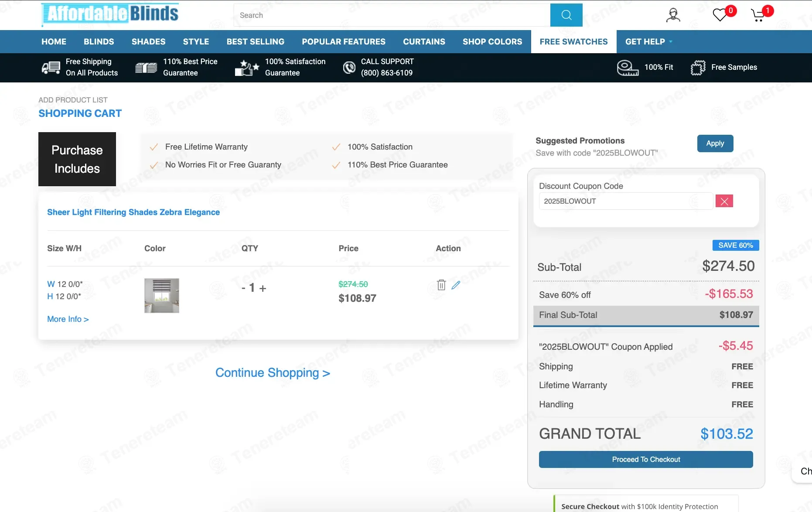Open the More Info link
This screenshot has width=812, height=512.
pyautogui.click(x=68, y=319)
